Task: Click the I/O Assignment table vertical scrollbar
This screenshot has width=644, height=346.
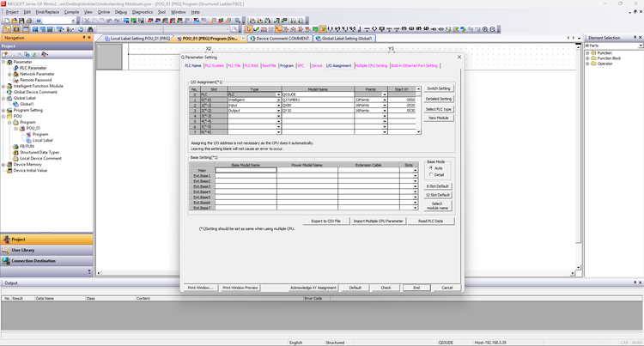Action: (x=419, y=112)
